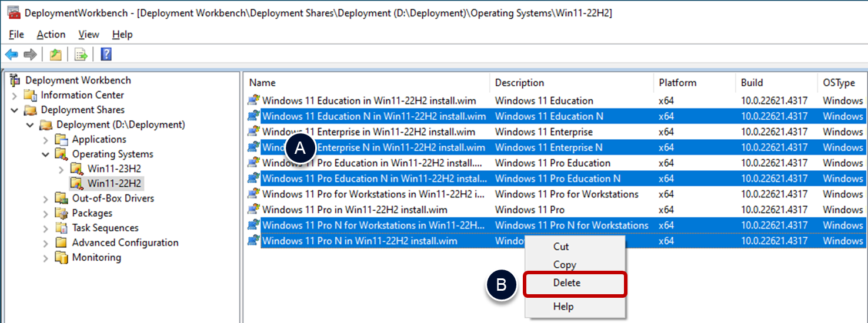Collapse the Deployment Shares node
Viewport: 868px width, 323px height.
15,110
